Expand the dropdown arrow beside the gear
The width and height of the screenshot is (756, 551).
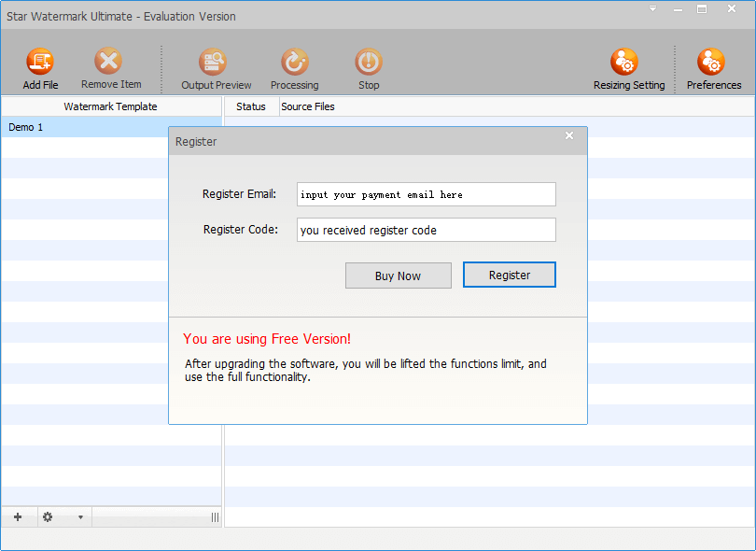(x=80, y=517)
